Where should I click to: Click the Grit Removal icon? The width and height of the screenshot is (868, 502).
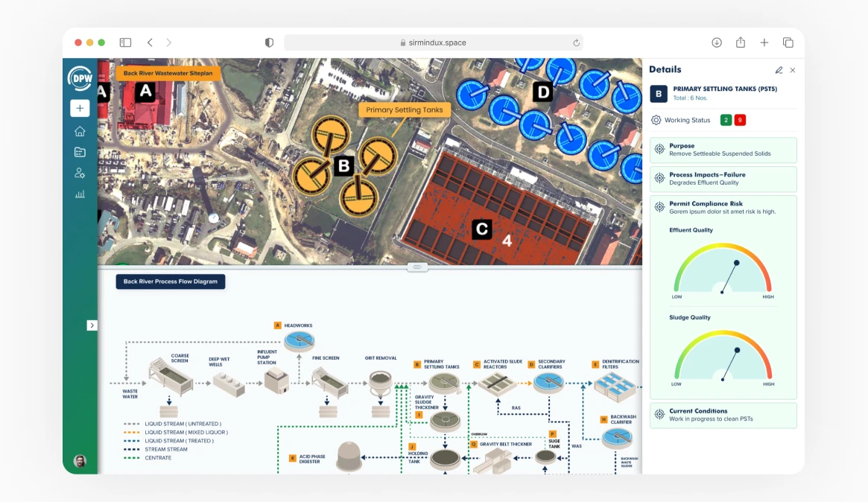[380, 385]
